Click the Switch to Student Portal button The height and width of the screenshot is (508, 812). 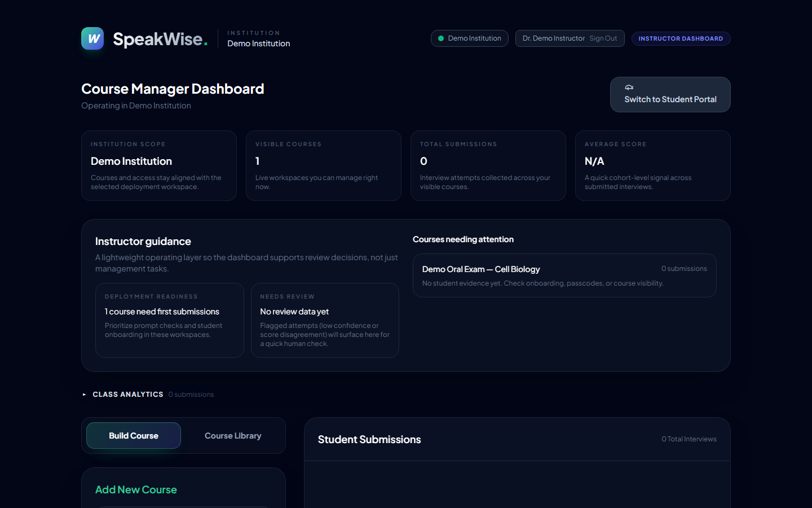(670, 94)
